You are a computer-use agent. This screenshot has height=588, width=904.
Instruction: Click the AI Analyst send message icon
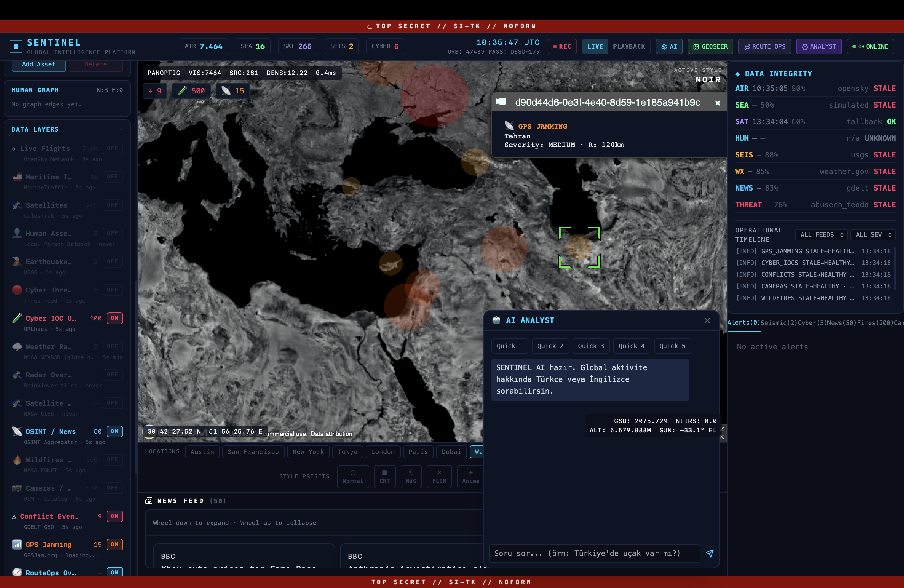(709, 554)
